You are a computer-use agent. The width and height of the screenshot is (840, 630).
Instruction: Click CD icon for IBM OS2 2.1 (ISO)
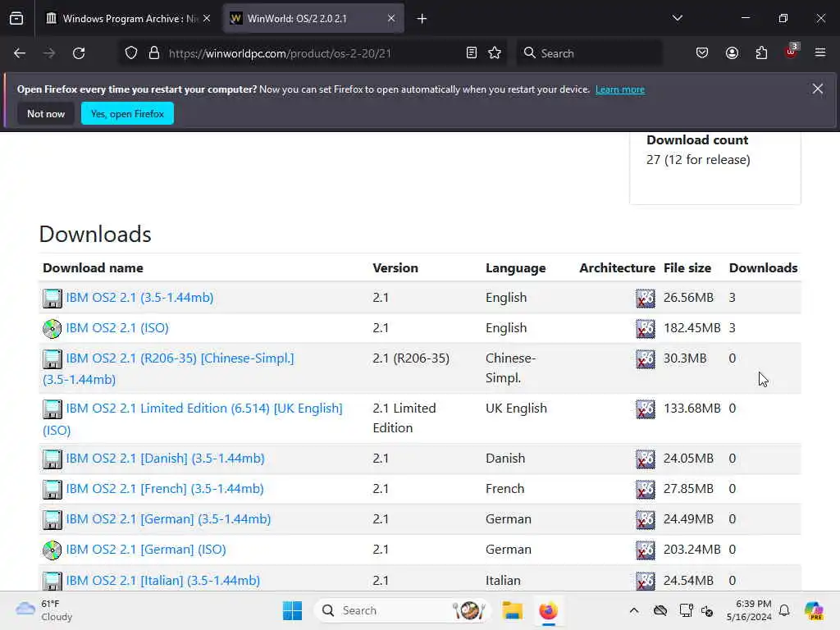[52, 328]
